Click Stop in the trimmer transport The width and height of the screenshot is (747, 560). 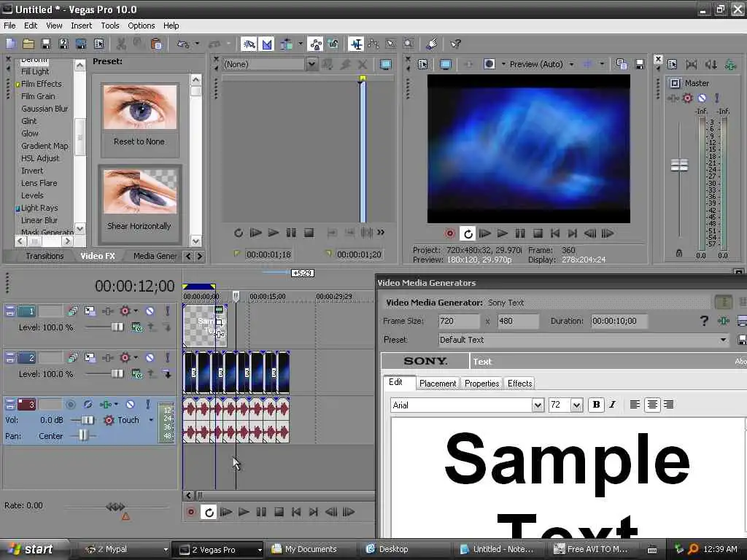309,233
